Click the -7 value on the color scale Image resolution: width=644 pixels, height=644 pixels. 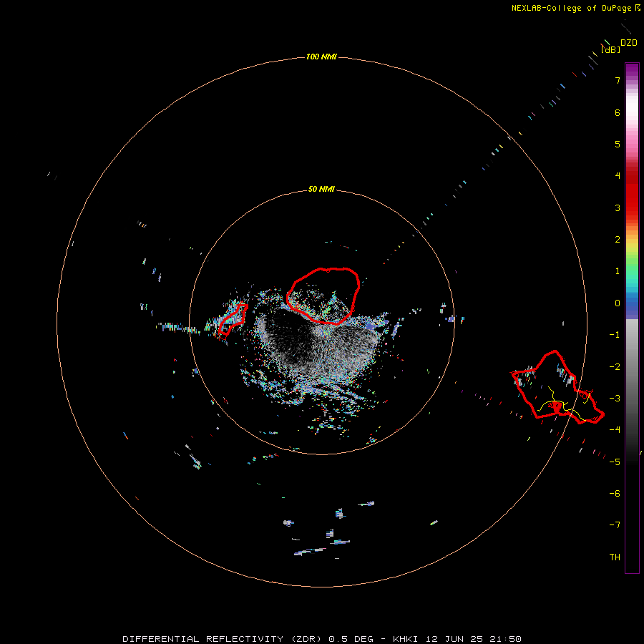click(615, 525)
